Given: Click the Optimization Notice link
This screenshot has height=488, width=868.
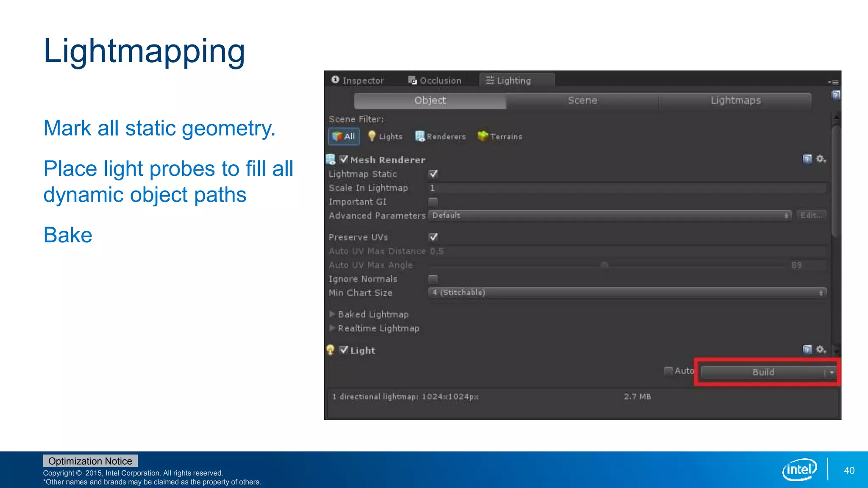Looking at the screenshot, I should click(90, 461).
